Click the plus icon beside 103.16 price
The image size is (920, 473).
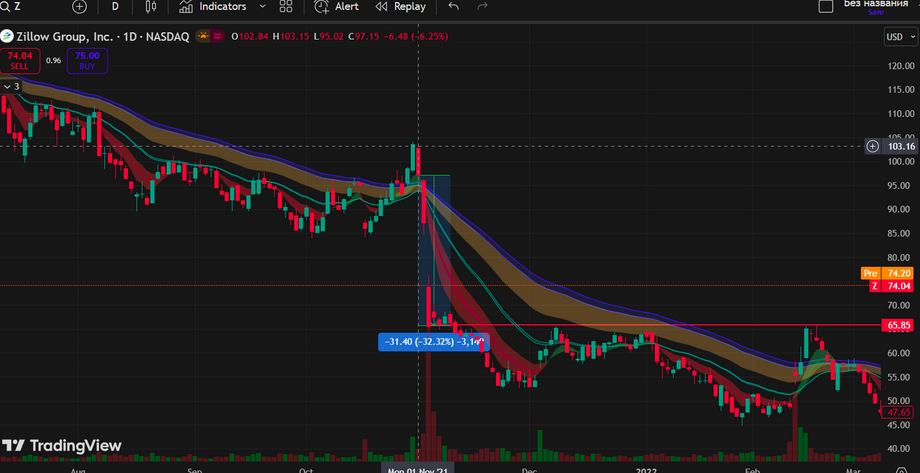click(872, 146)
